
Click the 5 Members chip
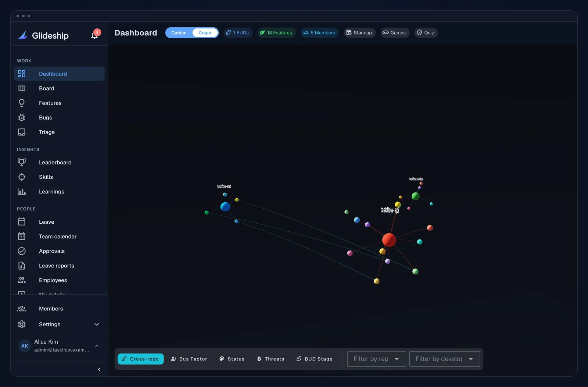coord(319,33)
